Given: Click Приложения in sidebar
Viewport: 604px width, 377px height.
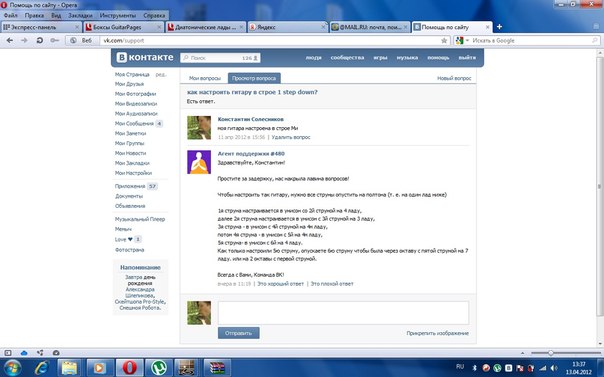Looking at the screenshot, I should coord(130,186).
